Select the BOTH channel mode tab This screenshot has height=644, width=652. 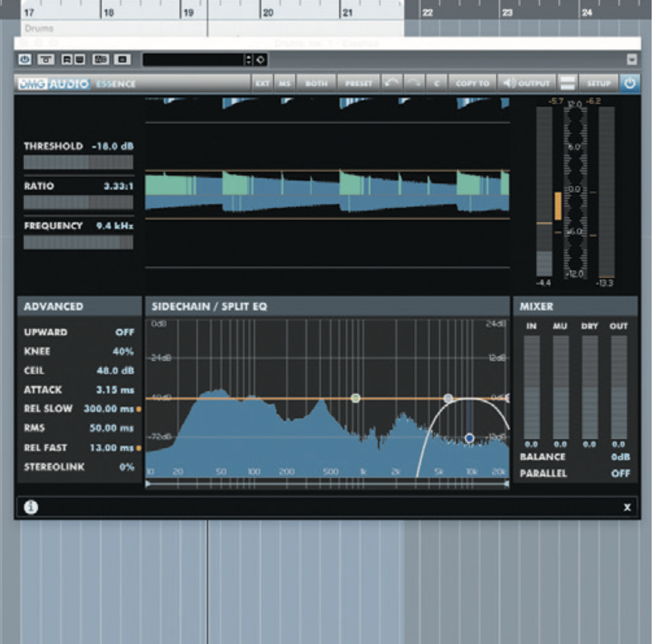coord(317,83)
